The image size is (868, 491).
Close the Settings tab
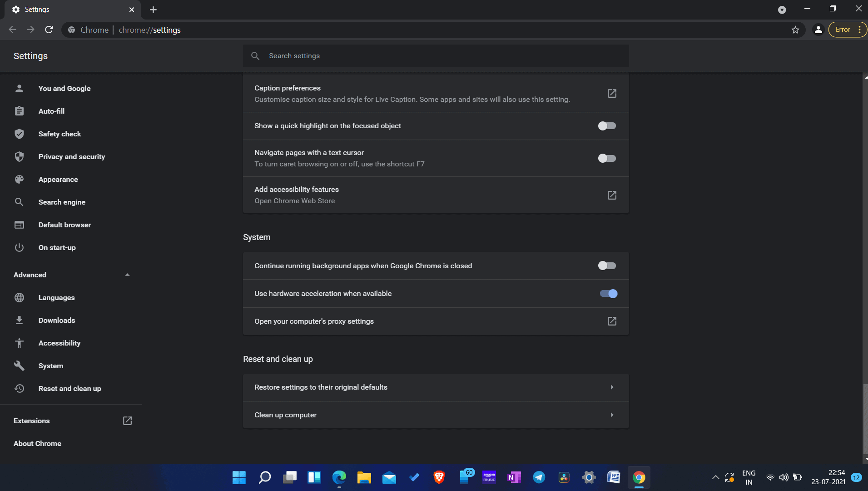132,10
